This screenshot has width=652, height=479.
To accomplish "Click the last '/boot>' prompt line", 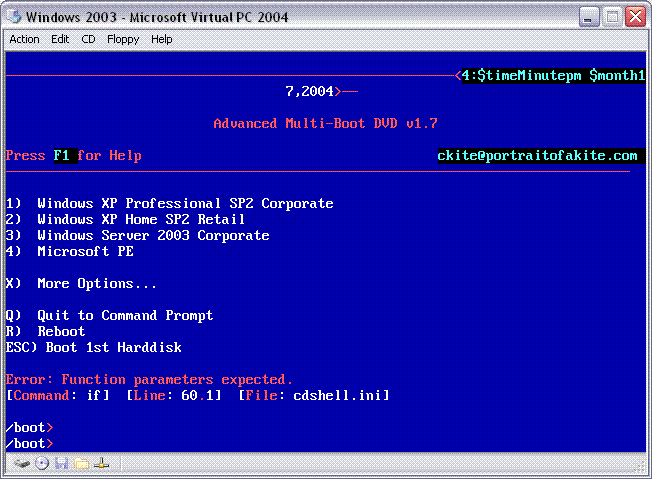I will (30, 443).
